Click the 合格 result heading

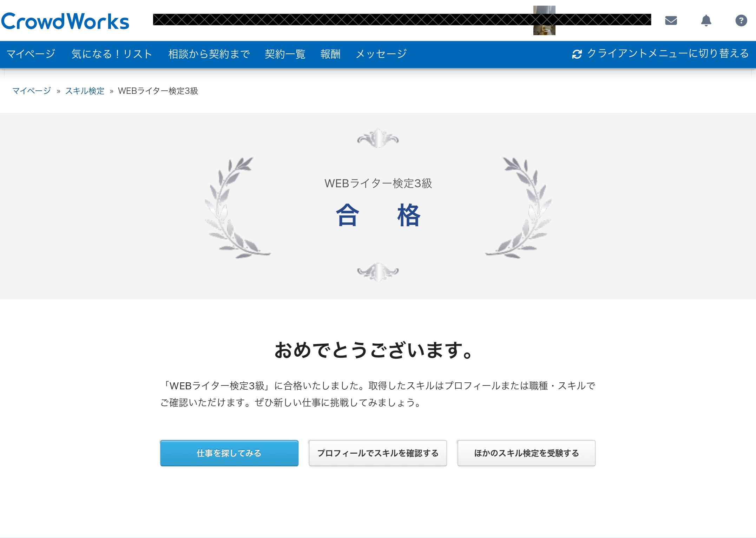tap(378, 215)
